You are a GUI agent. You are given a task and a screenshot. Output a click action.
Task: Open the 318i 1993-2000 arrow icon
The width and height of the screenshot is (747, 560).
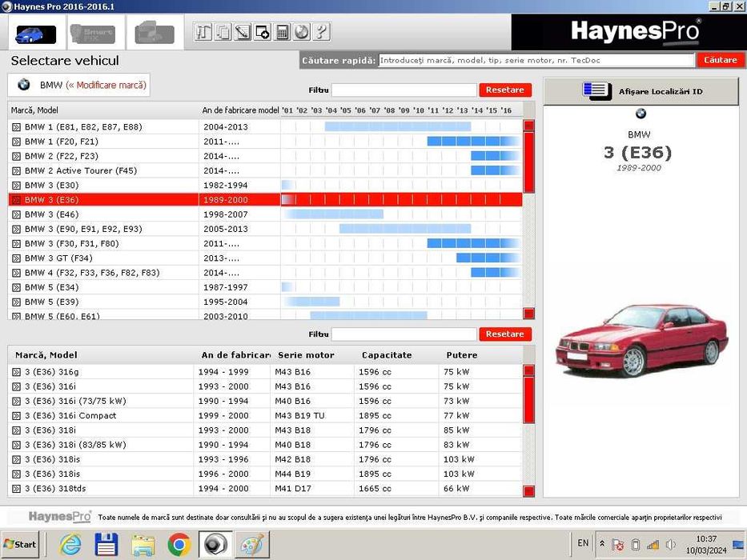tap(16, 430)
